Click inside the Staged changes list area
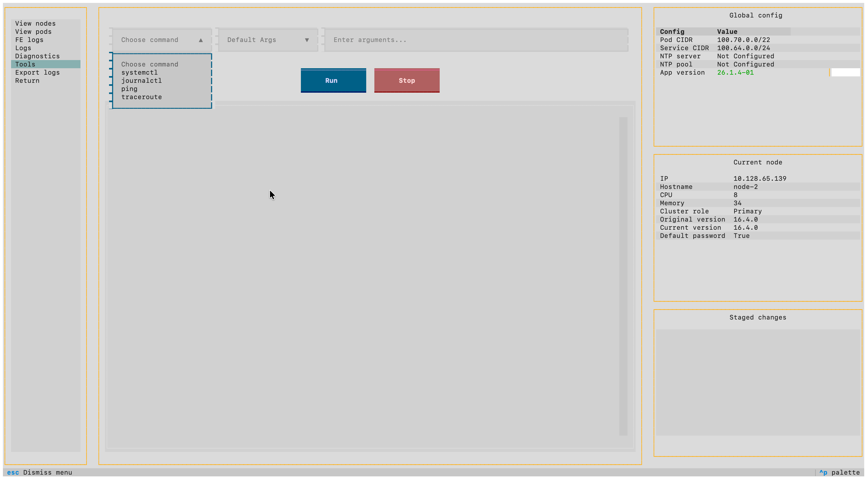The width and height of the screenshot is (868, 479). pyautogui.click(x=758, y=382)
